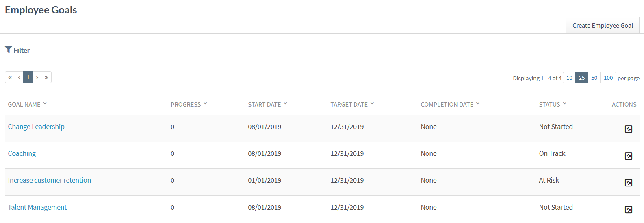Sort by Goal Name column arrow

click(45, 103)
